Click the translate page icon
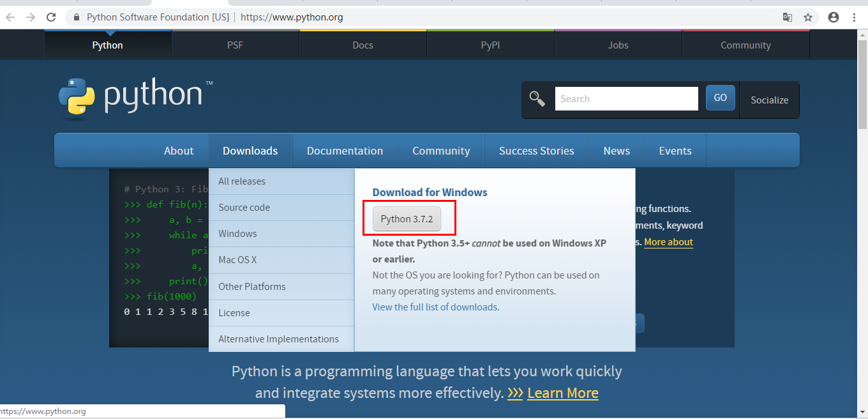868x419 pixels. pos(788,17)
